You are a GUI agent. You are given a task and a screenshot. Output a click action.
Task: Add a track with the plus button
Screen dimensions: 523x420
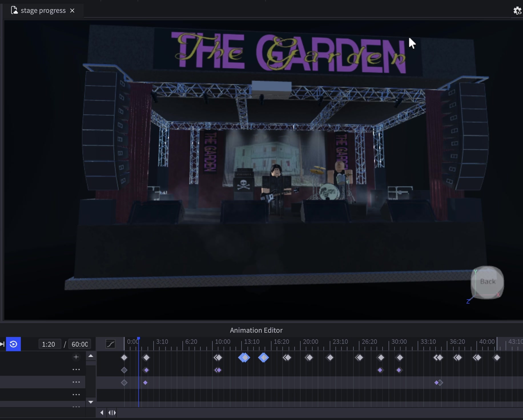coord(76,357)
